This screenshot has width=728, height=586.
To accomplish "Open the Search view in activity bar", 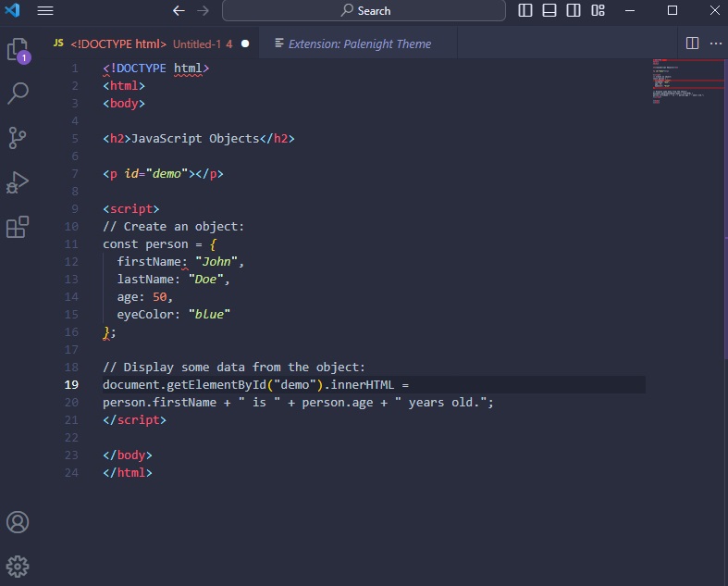I will click(18, 93).
